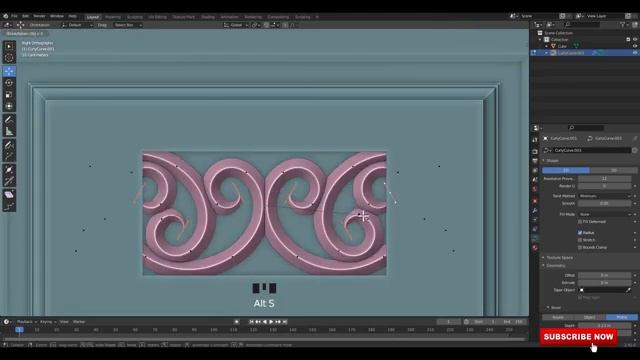Open timeline Keying popover
The height and width of the screenshot is (360, 640).
click(x=47, y=322)
